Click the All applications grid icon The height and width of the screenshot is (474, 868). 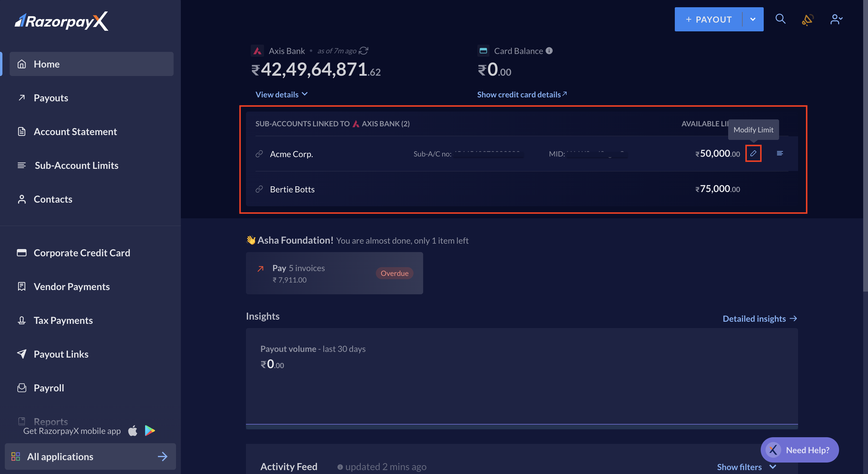click(15, 457)
